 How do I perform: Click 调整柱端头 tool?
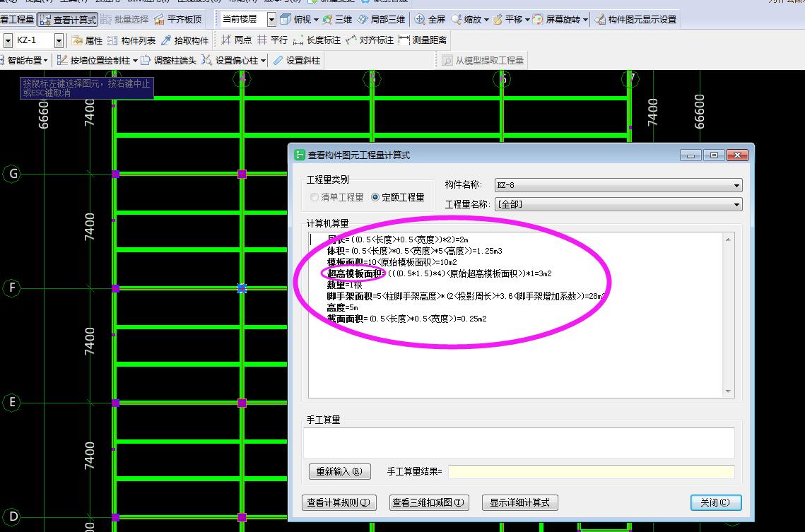169,61
